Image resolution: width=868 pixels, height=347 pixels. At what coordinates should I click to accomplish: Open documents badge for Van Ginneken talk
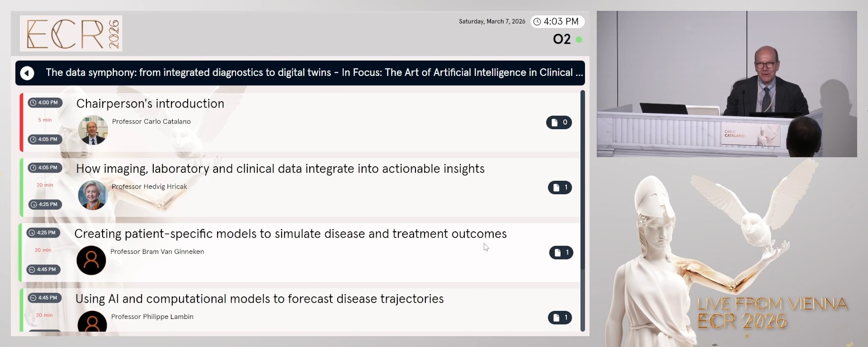coord(561,253)
